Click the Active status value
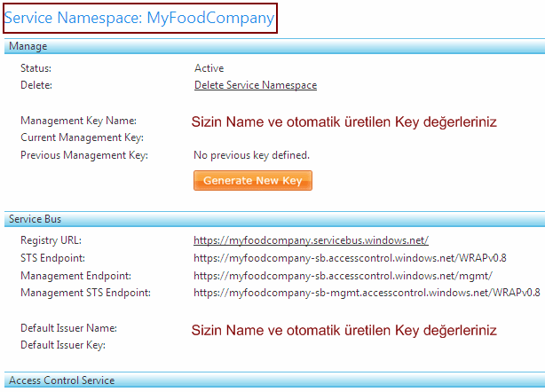Screen dimensions: 545x392 click(209, 68)
